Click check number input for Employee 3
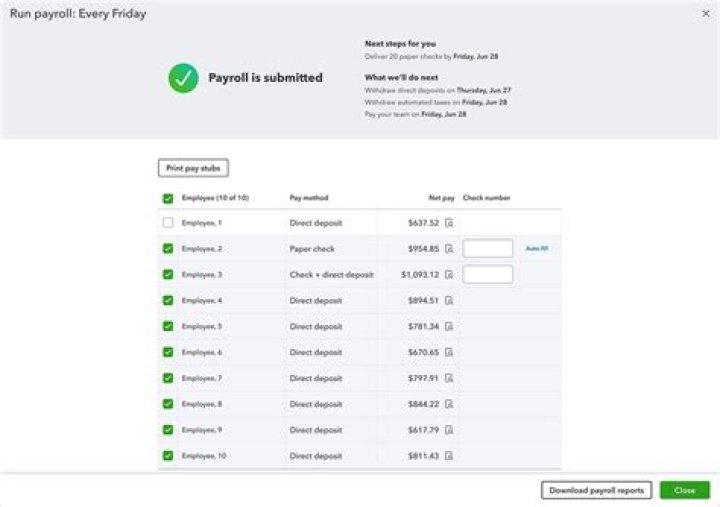 coord(488,275)
